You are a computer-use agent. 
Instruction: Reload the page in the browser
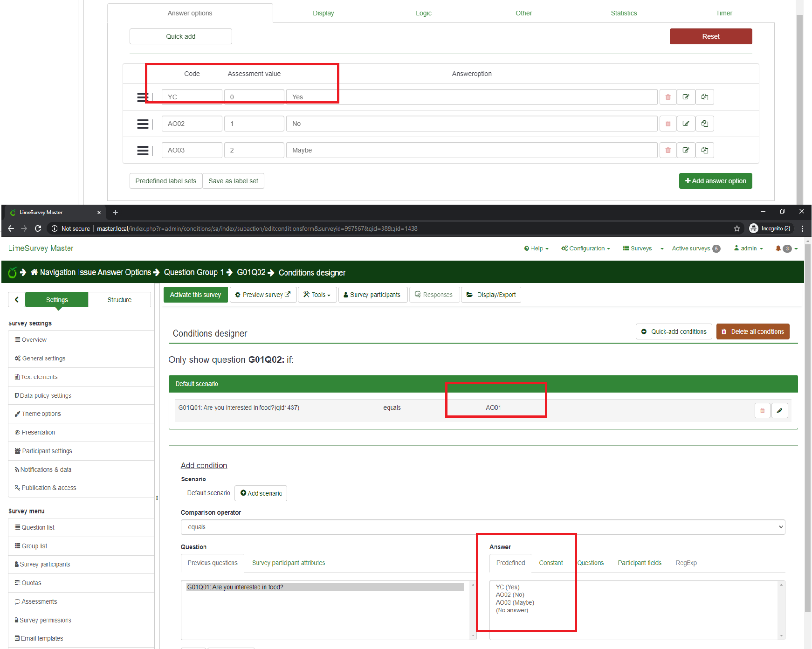point(38,228)
